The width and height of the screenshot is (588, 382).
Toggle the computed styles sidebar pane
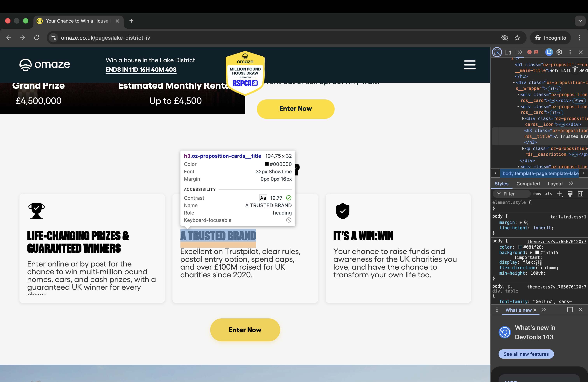(581, 194)
